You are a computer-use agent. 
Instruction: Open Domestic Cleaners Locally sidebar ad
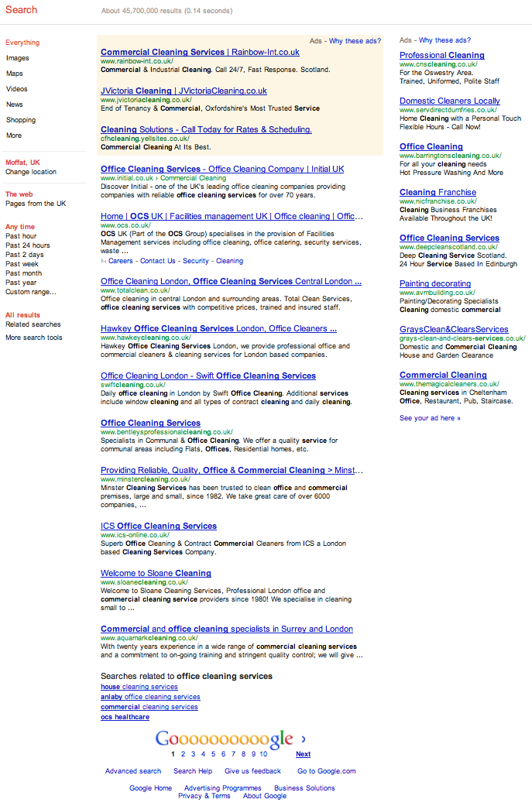[x=450, y=101]
